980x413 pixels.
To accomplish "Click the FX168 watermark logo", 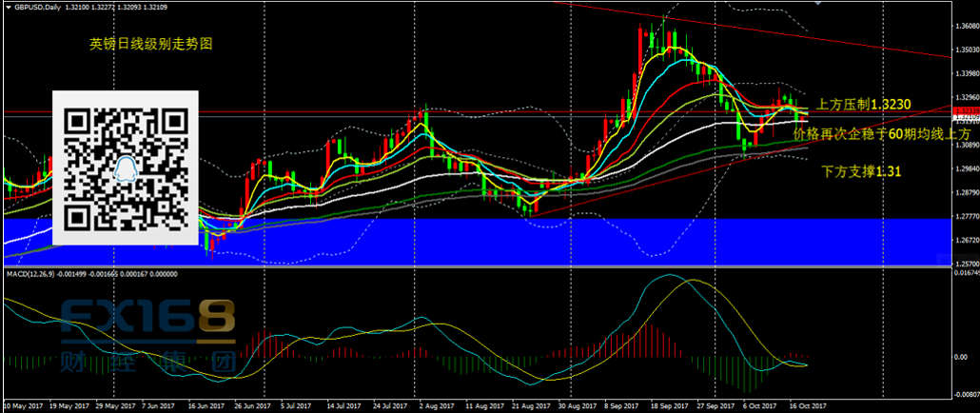I will pos(147,322).
